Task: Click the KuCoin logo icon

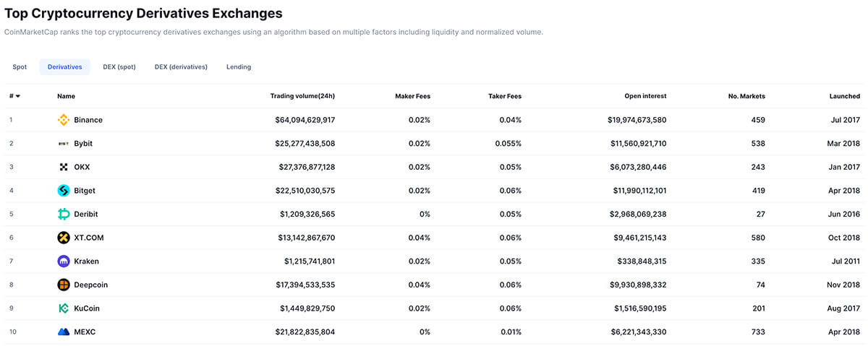Action: point(64,308)
